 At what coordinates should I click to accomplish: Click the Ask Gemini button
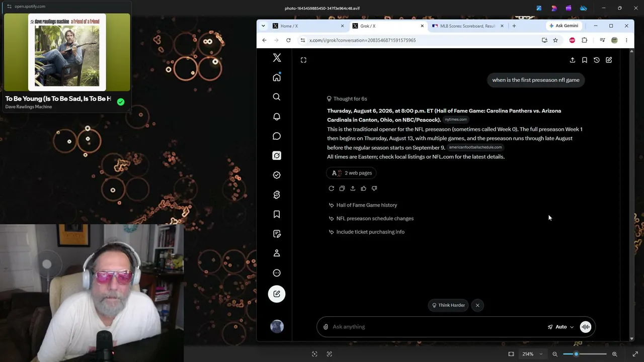tap(563, 26)
